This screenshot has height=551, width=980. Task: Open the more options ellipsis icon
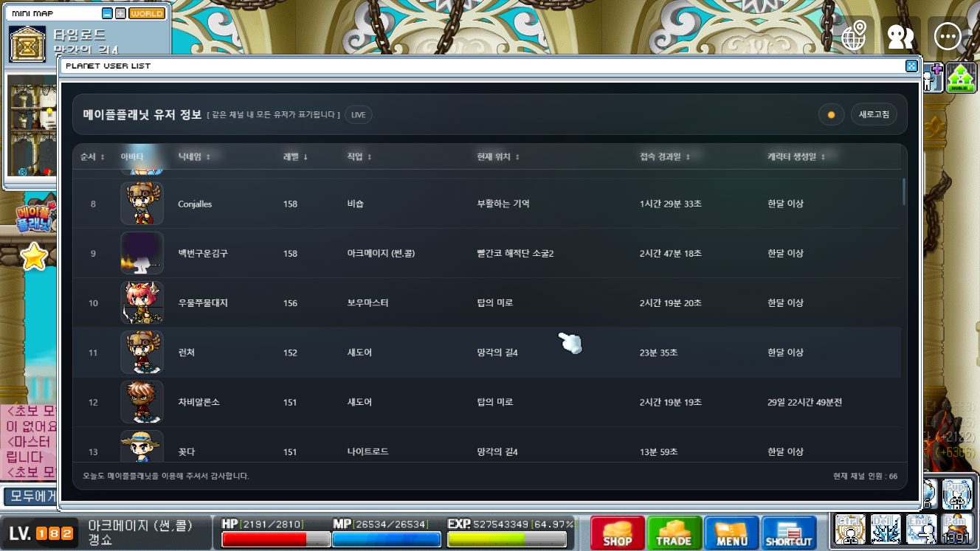point(948,35)
